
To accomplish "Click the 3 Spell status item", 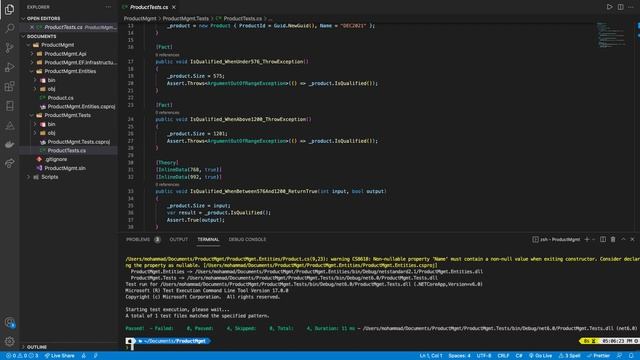I will 569,356.
